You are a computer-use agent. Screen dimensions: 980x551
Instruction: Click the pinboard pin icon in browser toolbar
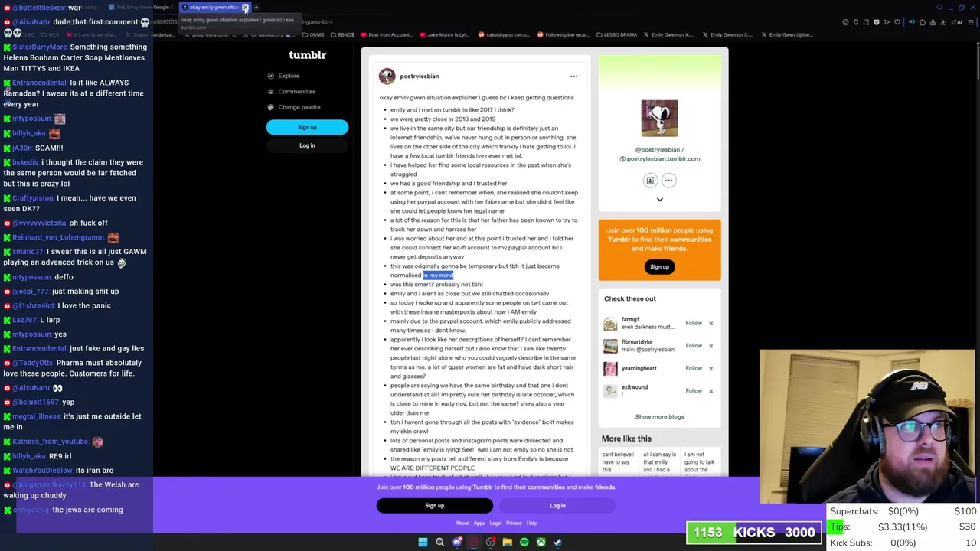[856, 22]
